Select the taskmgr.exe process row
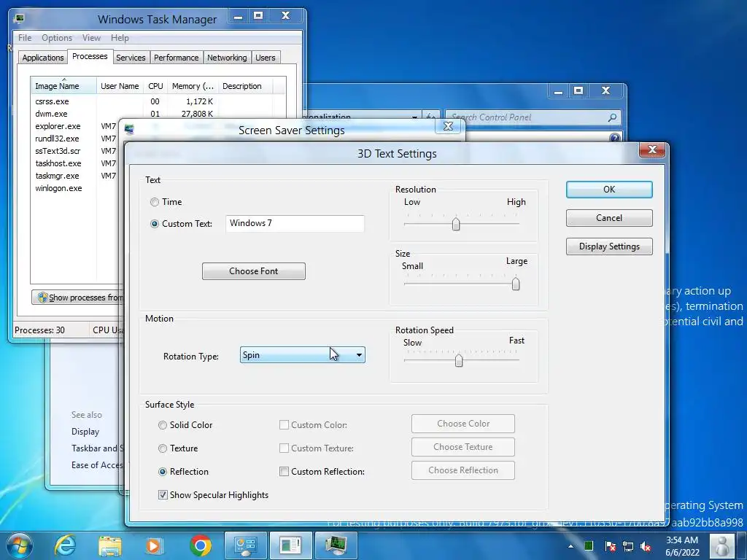Image resolution: width=747 pixels, height=560 pixels. 75,176
